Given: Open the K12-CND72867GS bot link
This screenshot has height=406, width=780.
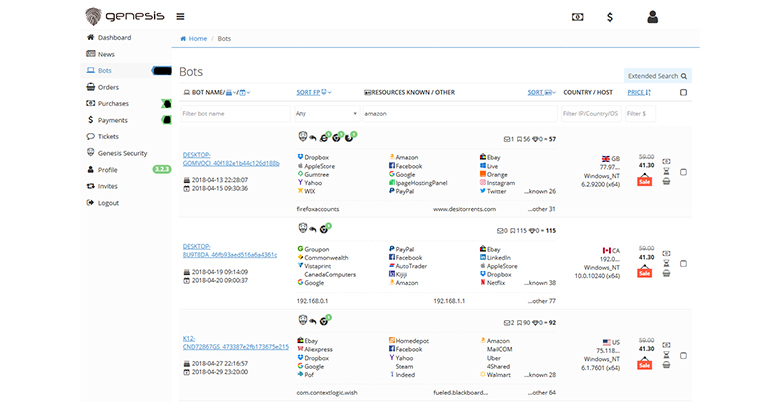Looking at the screenshot, I should pyautogui.click(x=235, y=342).
